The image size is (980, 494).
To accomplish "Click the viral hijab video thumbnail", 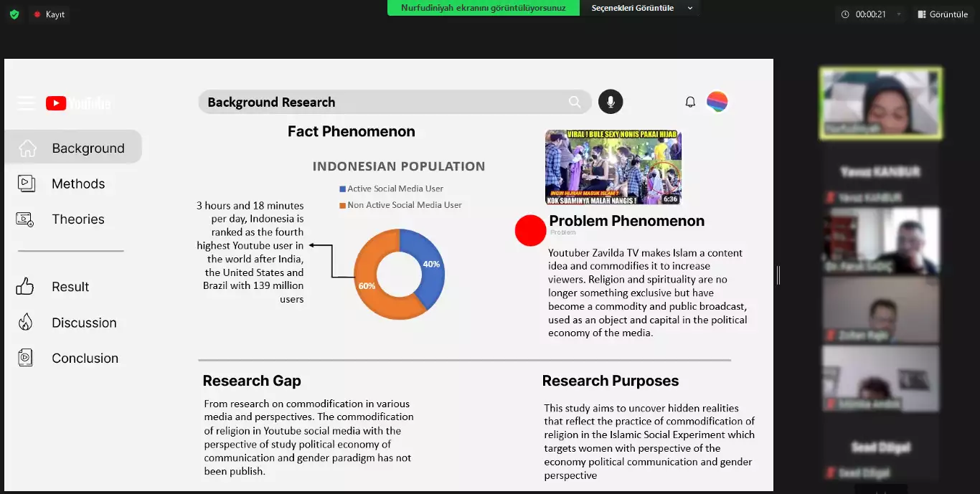I will click(x=613, y=167).
